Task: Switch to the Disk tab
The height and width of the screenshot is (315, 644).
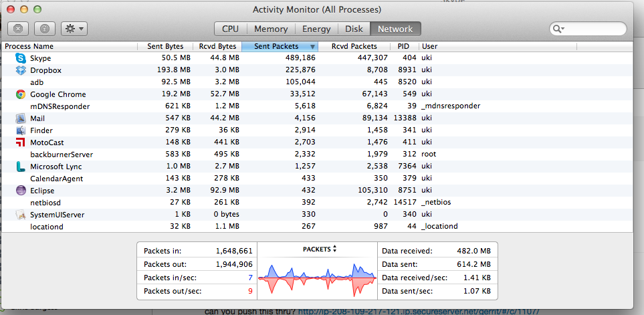Action: click(x=354, y=29)
